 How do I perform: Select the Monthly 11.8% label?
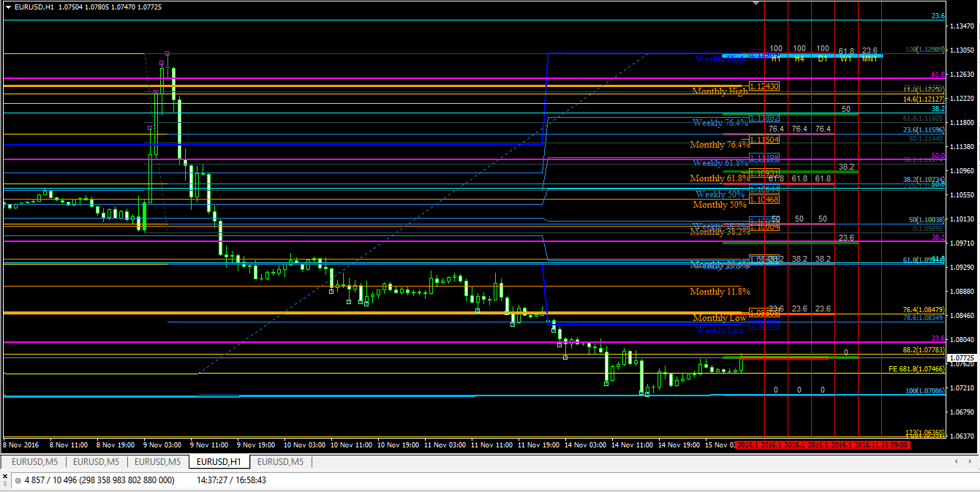pos(720,292)
